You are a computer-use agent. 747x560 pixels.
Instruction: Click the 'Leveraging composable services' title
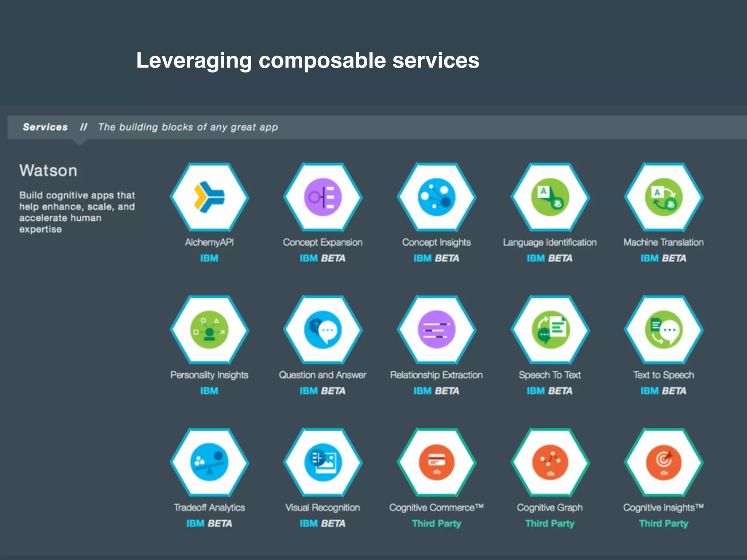tap(308, 61)
